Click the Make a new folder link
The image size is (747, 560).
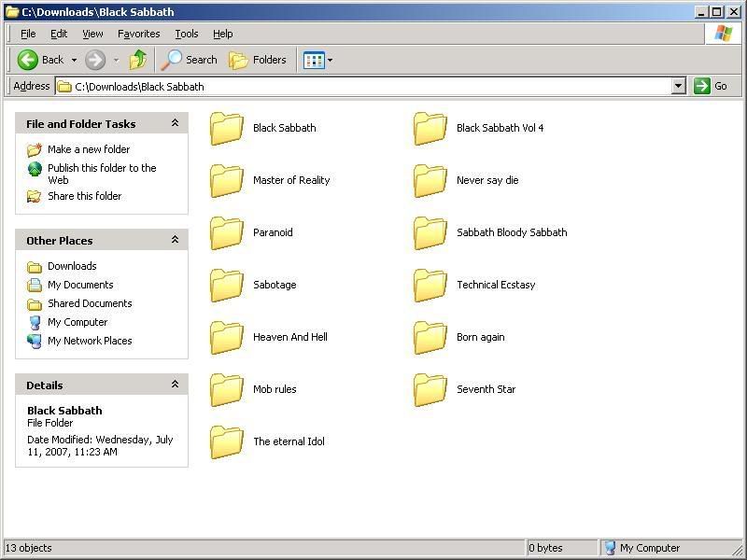[89, 149]
